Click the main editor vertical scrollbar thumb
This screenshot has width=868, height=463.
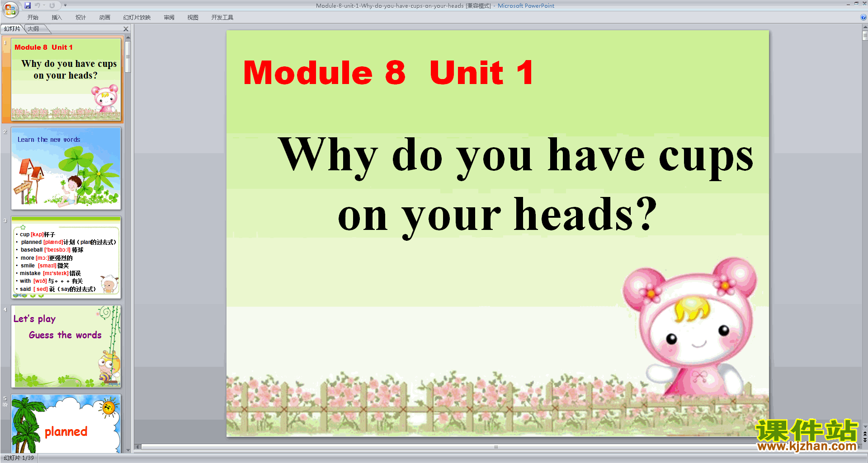click(865, 36)
